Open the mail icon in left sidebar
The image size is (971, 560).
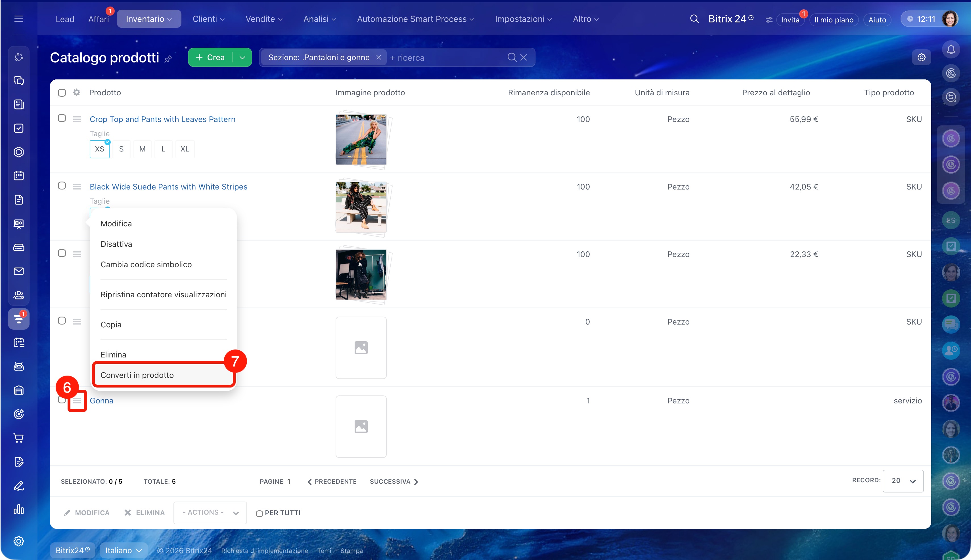[x=18, y=271]
